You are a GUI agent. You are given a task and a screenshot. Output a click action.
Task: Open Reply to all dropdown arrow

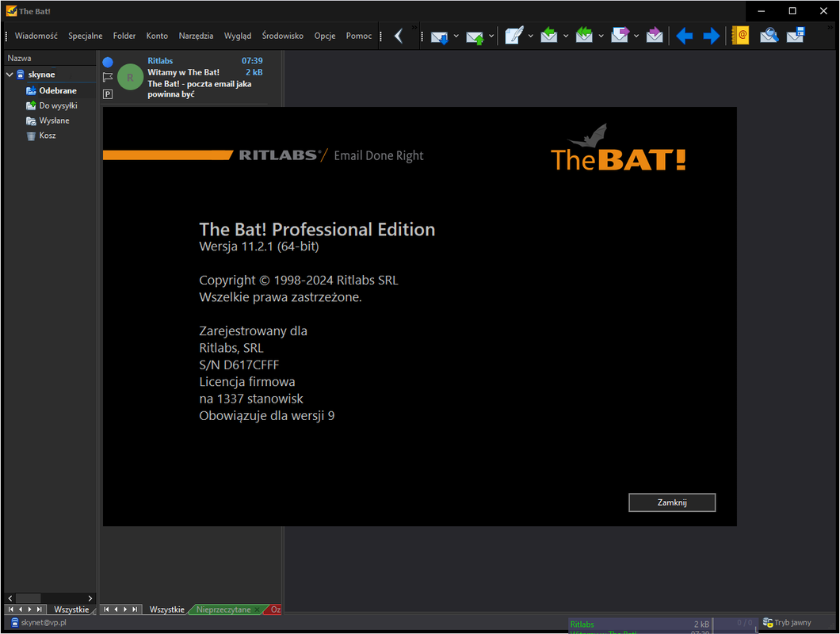(x=601, y=36)
